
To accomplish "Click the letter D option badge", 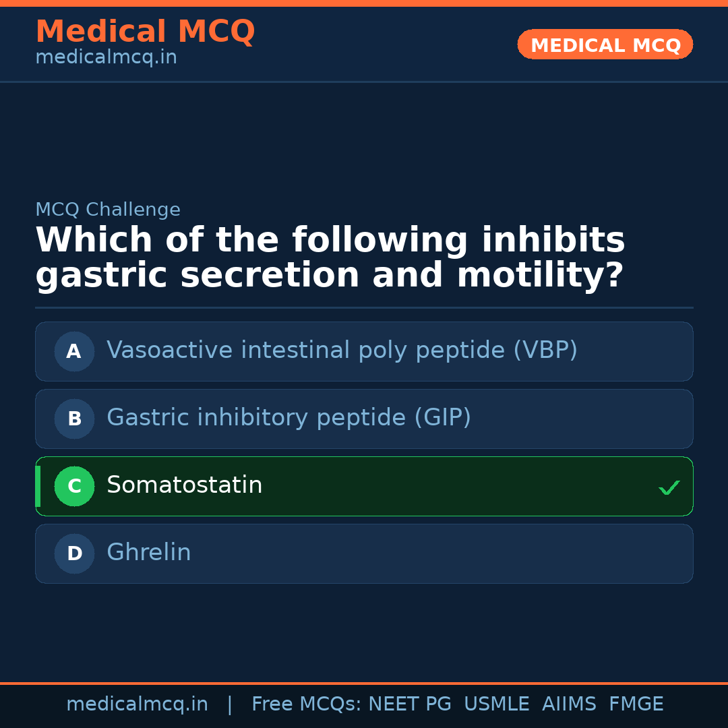I will (x=74, y=553).
